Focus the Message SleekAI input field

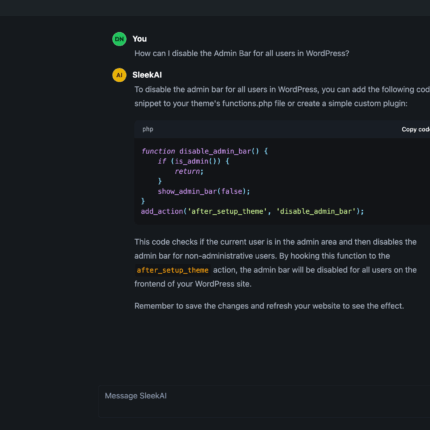pyautogui.click(x=264, y=401)
